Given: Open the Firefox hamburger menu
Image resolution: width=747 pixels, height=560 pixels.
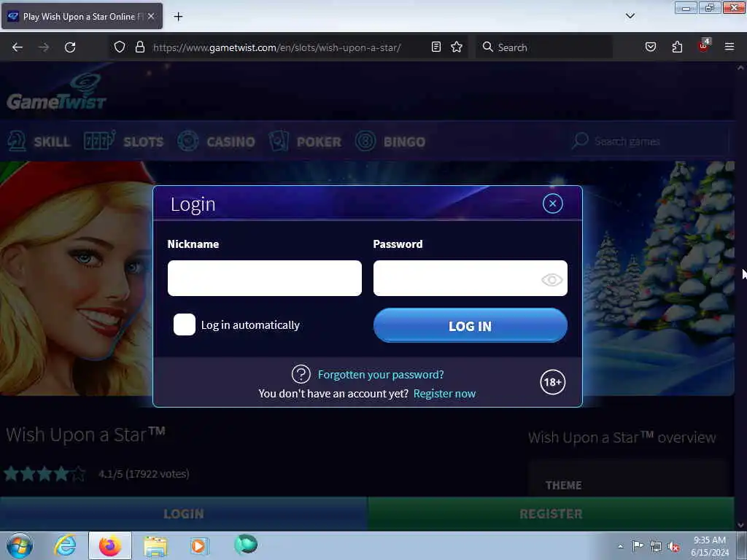Looking at the screenshot, I should pyautogui.click(x=729, y=47).
